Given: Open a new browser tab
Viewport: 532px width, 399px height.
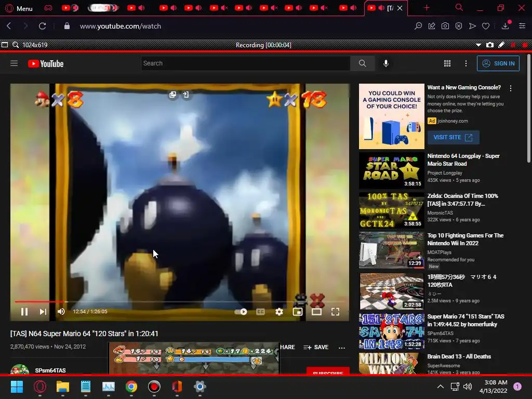Looking at the screenshot, I should point(427,8).
